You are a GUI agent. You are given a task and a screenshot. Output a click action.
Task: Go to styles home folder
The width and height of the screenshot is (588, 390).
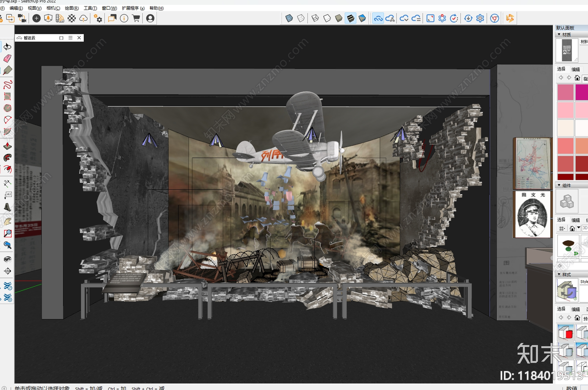(x=577, y=318)
